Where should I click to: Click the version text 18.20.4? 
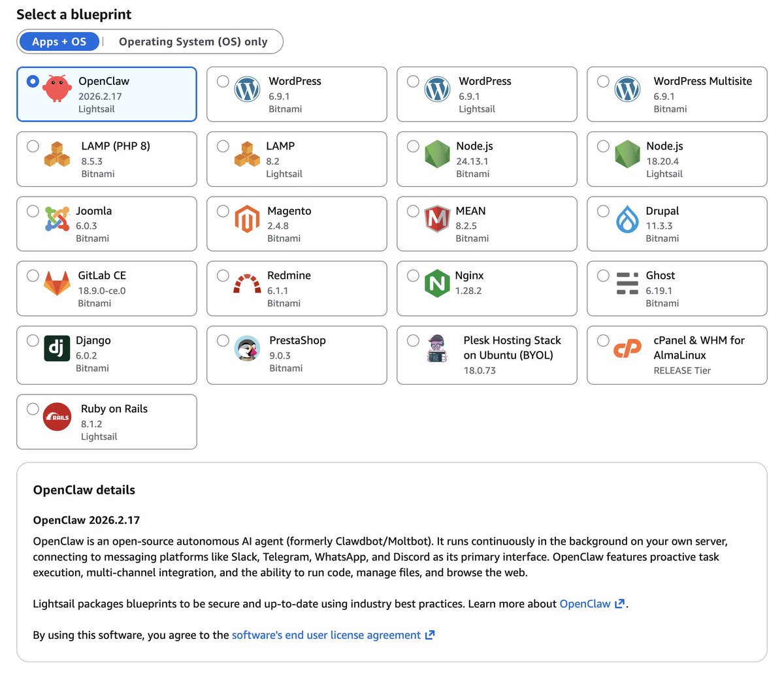point(662,161)
